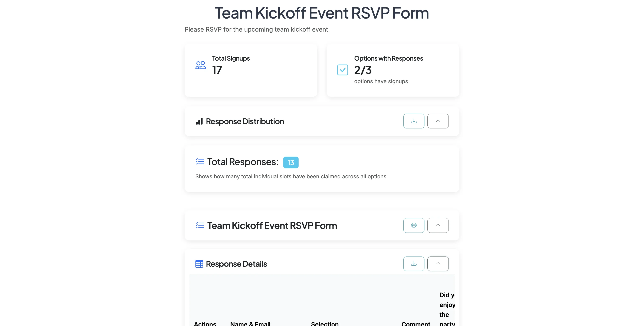The image size is (644, 326).
Task: Click the Selection column header
Action: [x=325, y=323]
